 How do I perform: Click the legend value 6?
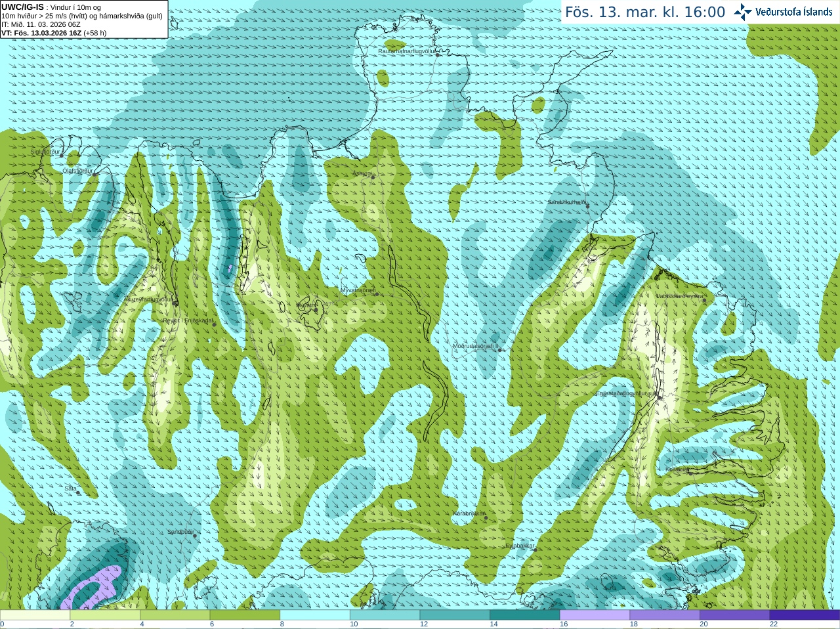(212, 624)
